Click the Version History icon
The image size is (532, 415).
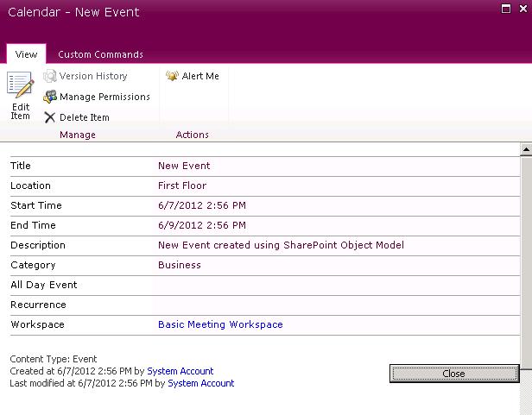[x=50, y=76]
